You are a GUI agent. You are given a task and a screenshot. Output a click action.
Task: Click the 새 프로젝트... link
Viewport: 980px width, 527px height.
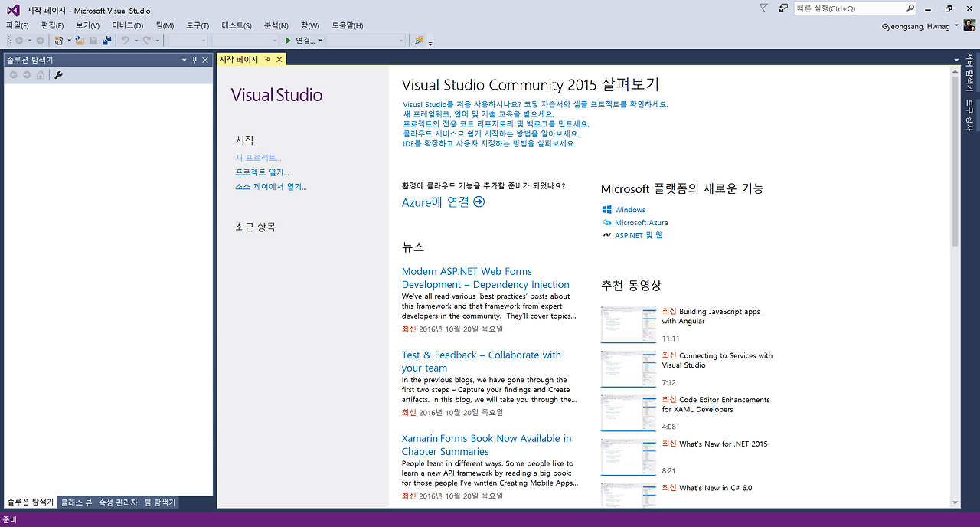tap(259, 158)
